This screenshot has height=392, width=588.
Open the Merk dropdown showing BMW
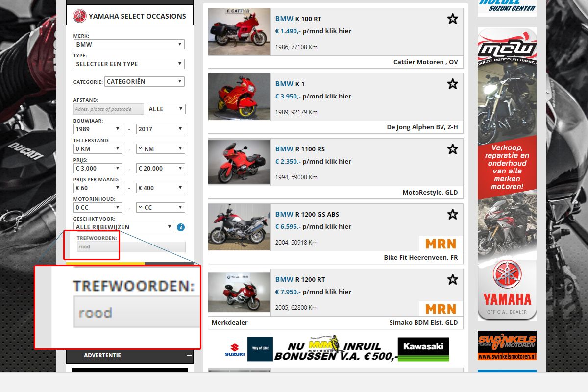tap(129, 45)
